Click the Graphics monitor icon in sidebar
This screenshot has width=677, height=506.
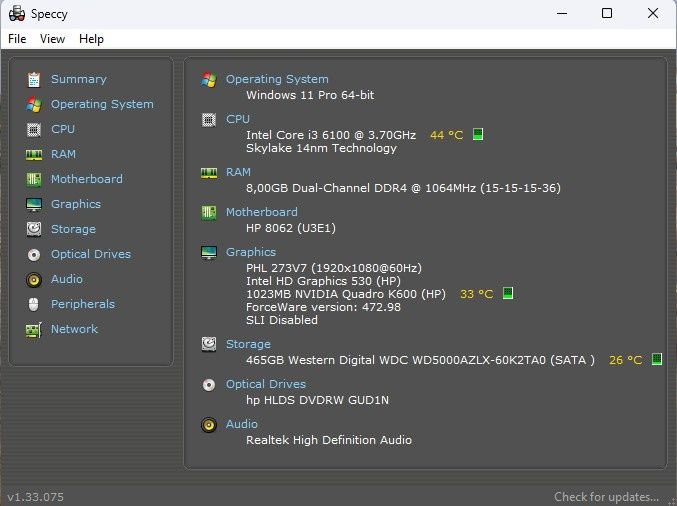[34, 204]
